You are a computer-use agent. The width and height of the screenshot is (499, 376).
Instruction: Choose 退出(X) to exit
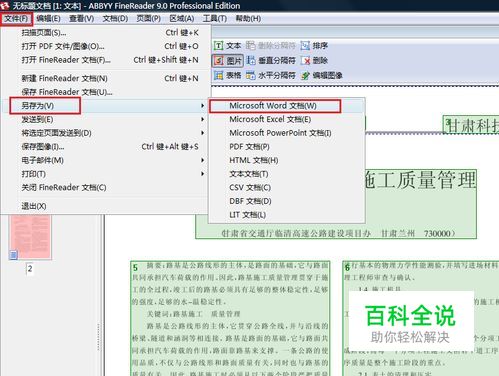pos(106,206)
